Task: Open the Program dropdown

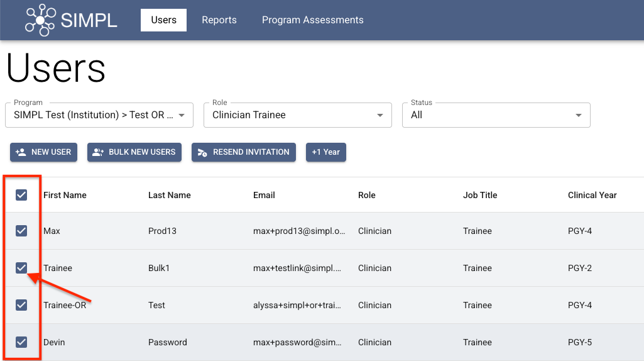Action: (99, 115)
